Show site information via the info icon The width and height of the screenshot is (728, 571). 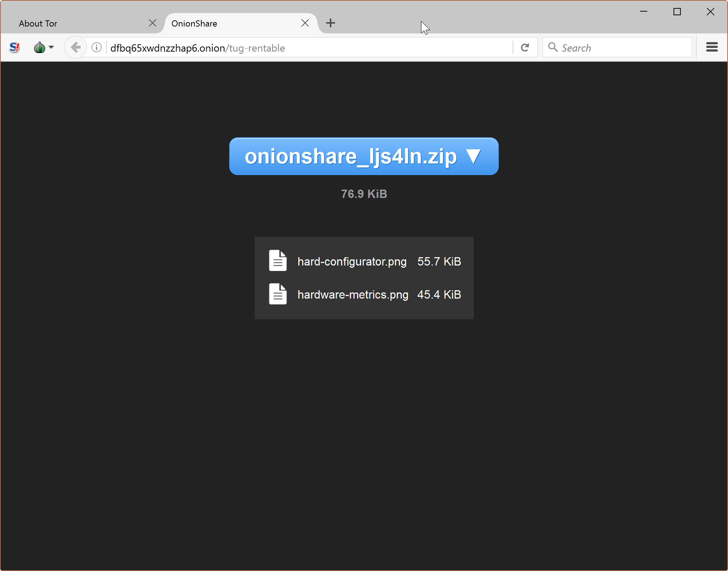97,48
